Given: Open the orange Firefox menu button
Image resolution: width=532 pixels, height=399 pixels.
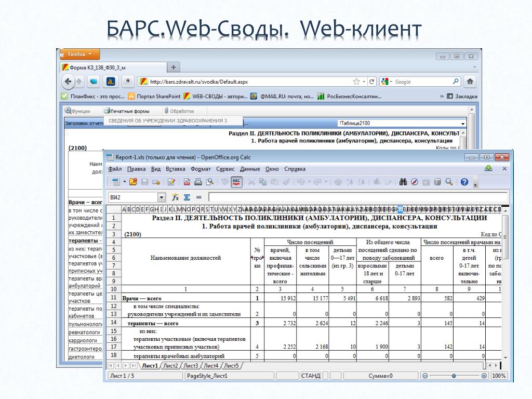Looking at the screenshot, I should (80, 54).
